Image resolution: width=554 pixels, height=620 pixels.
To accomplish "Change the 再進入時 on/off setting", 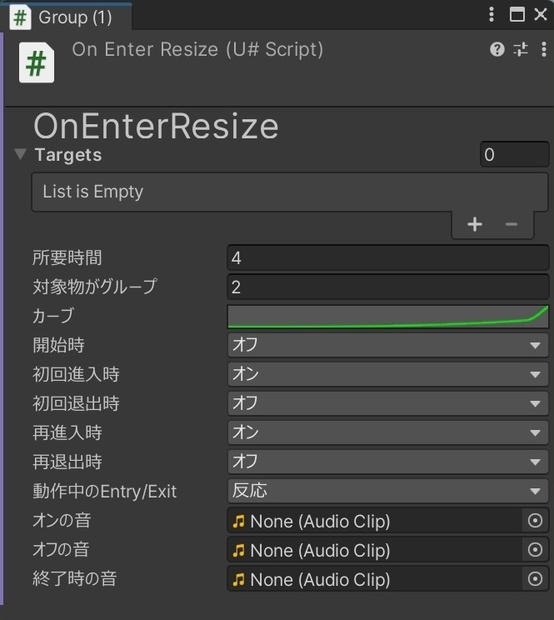I will coord(388,433).
